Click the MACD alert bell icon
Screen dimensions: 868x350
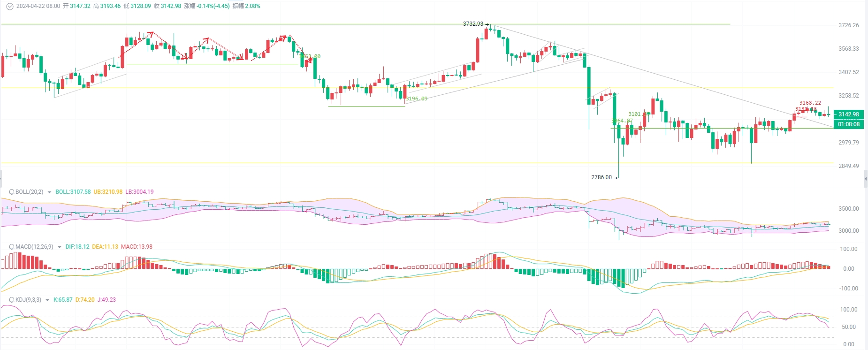[12, 247]
